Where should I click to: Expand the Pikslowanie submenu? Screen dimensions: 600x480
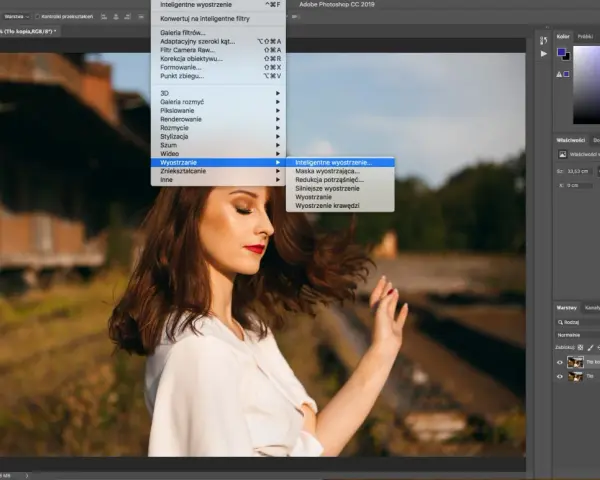(x=218, y=111)
